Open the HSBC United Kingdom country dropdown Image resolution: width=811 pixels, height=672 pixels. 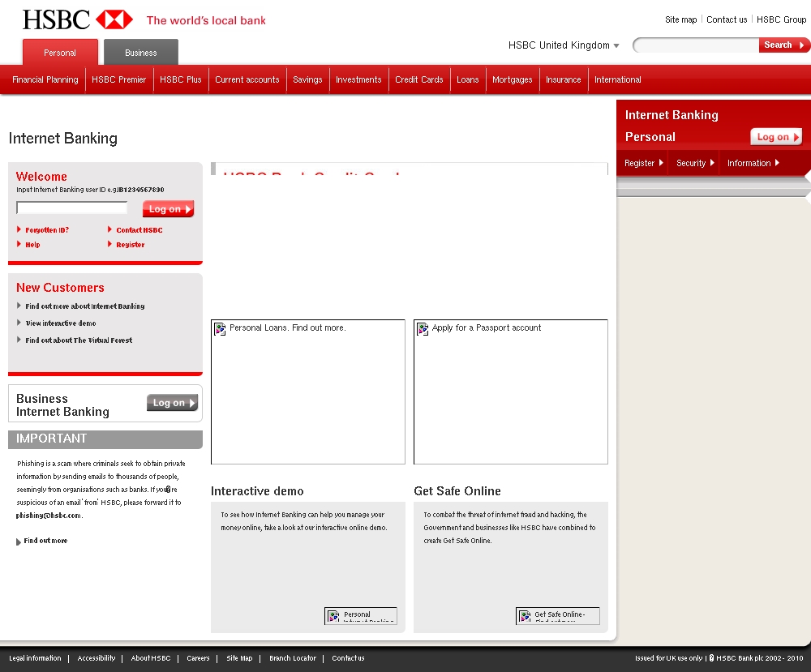tap(564, 45)
